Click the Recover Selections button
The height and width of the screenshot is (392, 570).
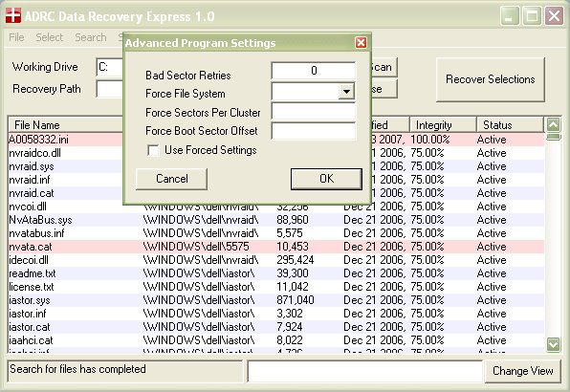491,79
